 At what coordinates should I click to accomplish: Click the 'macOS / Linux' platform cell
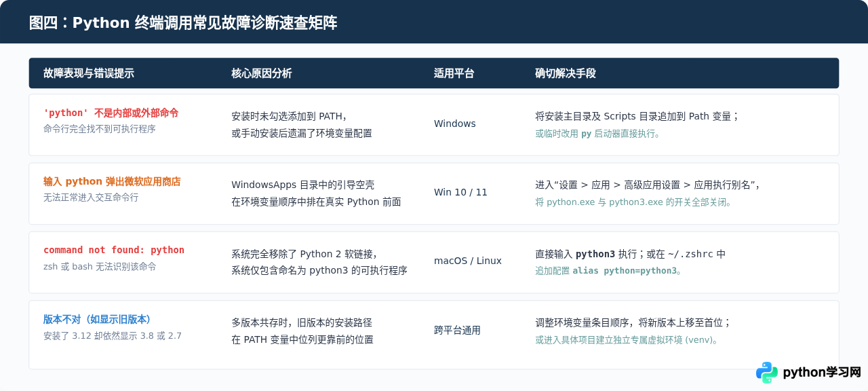(x=468, y=261)
